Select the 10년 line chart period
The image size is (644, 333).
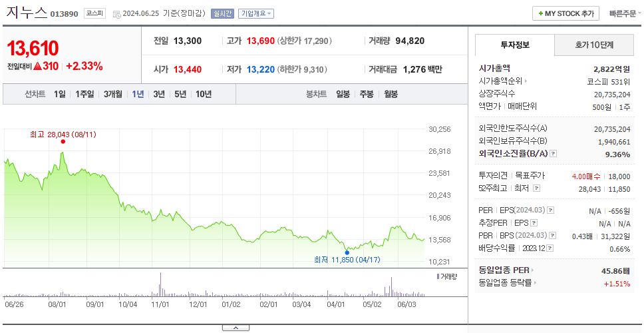tap(204, 94)
